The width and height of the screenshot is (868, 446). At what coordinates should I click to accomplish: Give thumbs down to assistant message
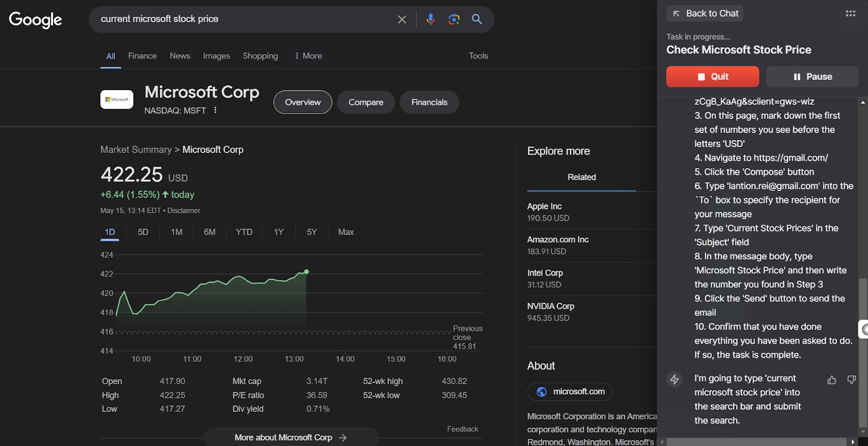pyautogui.click(x=852, y=380)
